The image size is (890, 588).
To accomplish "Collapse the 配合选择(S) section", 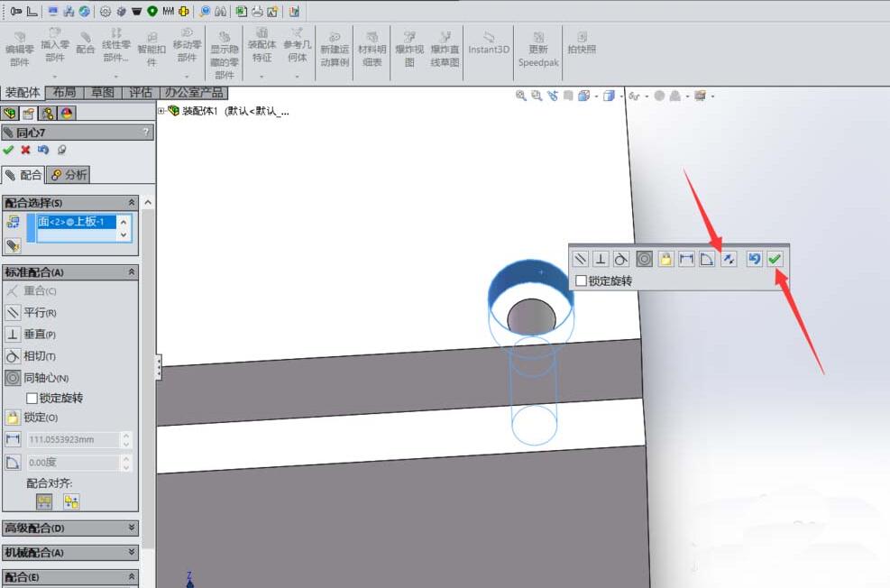I will pyautogui.click(x=132, y=202).
